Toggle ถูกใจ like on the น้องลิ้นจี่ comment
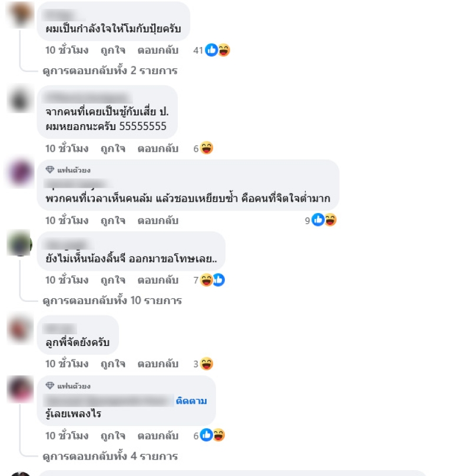 click(x=113, y=280)
